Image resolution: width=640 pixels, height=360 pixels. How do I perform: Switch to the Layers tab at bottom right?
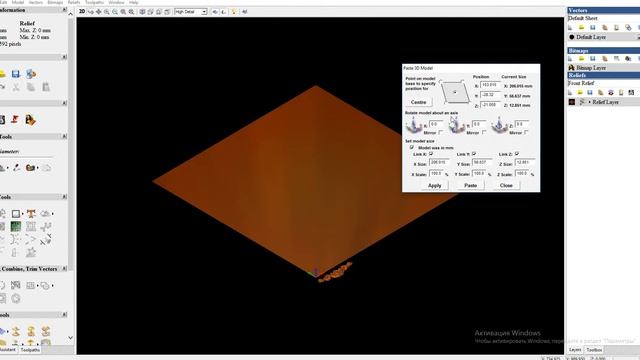pos(575,350)
